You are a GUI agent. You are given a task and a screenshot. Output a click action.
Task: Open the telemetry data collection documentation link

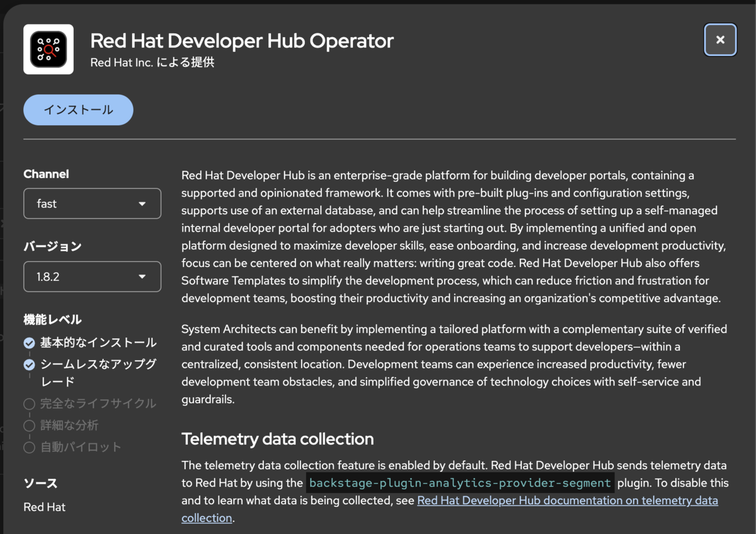pyautogui.click(x=450, y=509)
